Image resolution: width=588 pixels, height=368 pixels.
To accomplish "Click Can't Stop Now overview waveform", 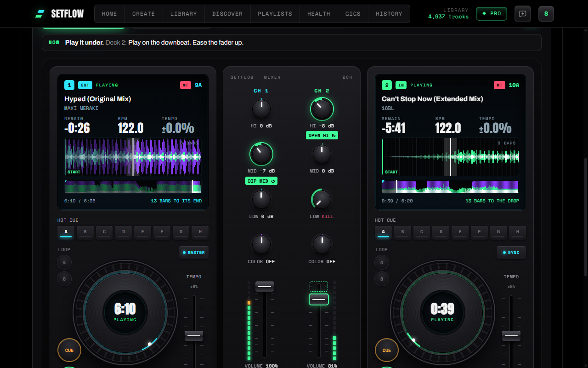I will (x=451, y=187).
